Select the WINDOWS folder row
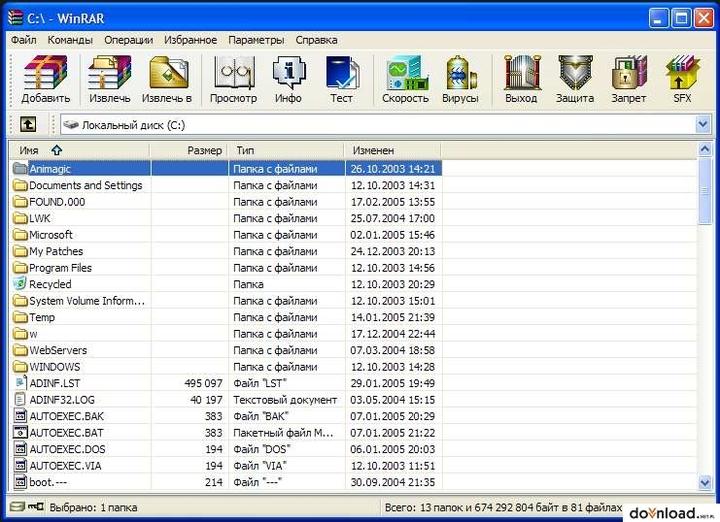 point(54,367)
